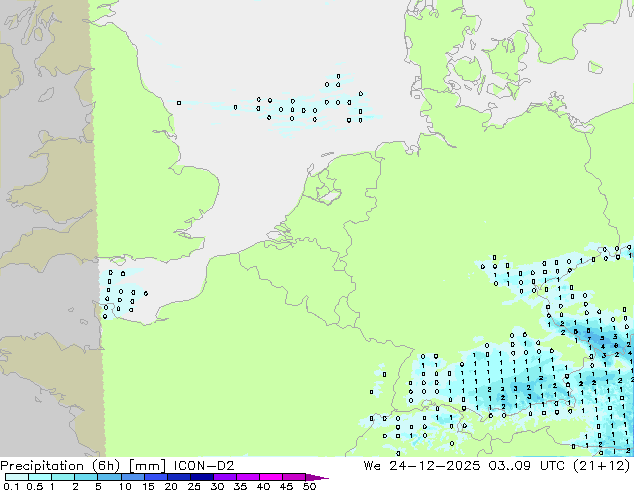Viewport: 634px width, 490px height.
Task: Click the legend label '35'
Action: (x=240, y=486)
